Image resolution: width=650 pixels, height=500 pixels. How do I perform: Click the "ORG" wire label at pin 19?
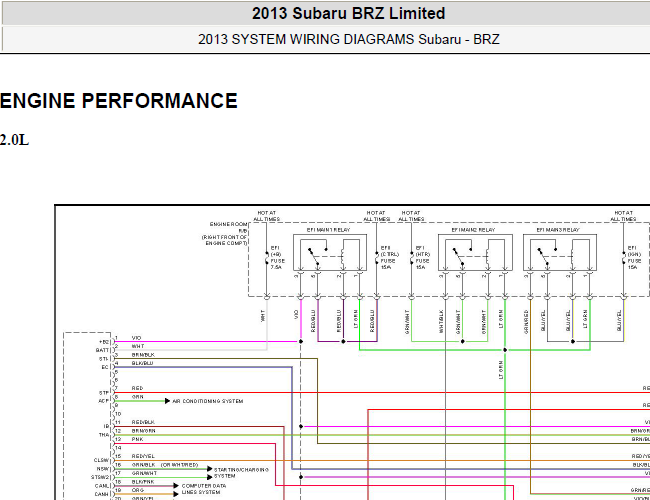(x=138, y=490)
